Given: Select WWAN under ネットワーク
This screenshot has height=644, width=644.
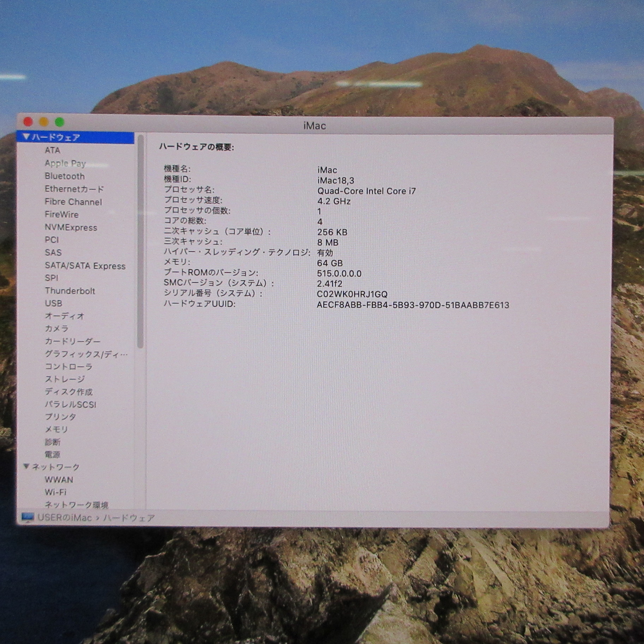Looking at the screenshot, I should (59, 479).
